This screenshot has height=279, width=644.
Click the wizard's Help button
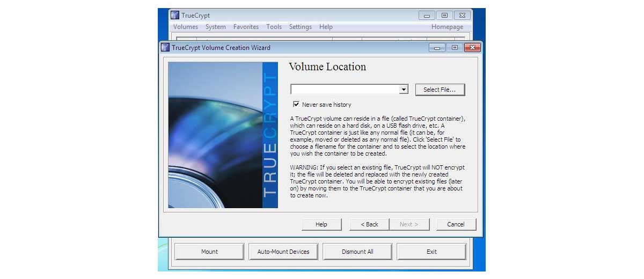click(x=321, y=224)
